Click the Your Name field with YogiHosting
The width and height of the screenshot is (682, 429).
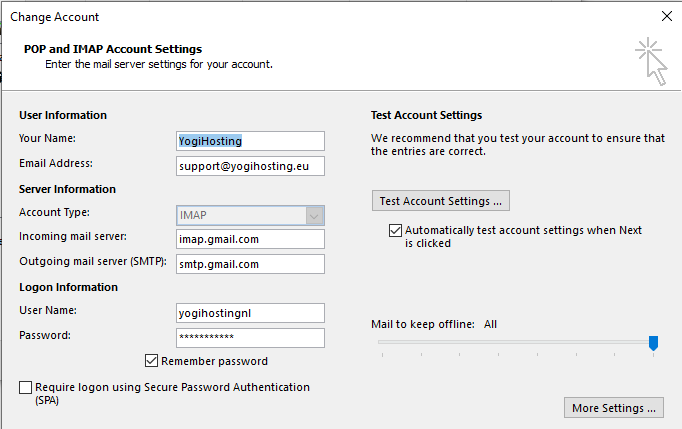click(x=250, y=141)
